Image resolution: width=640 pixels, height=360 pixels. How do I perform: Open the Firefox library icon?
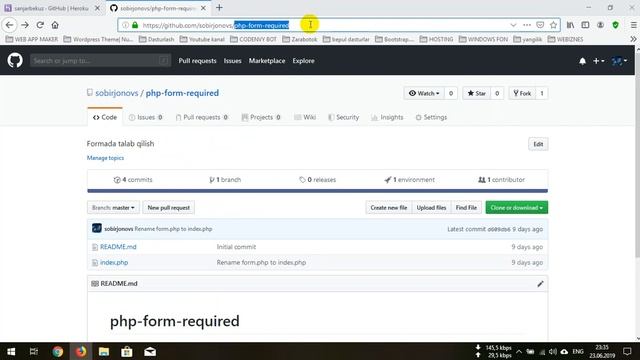coord(570,25)
